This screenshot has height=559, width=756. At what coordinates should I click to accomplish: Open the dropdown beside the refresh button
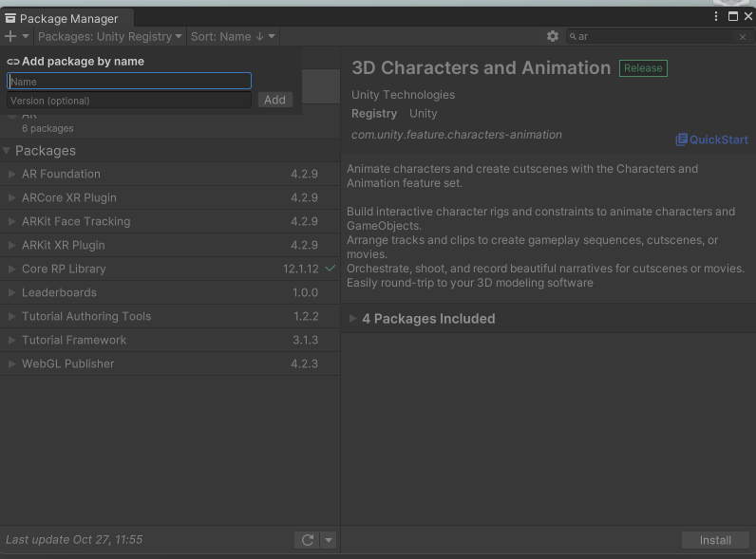329,540
